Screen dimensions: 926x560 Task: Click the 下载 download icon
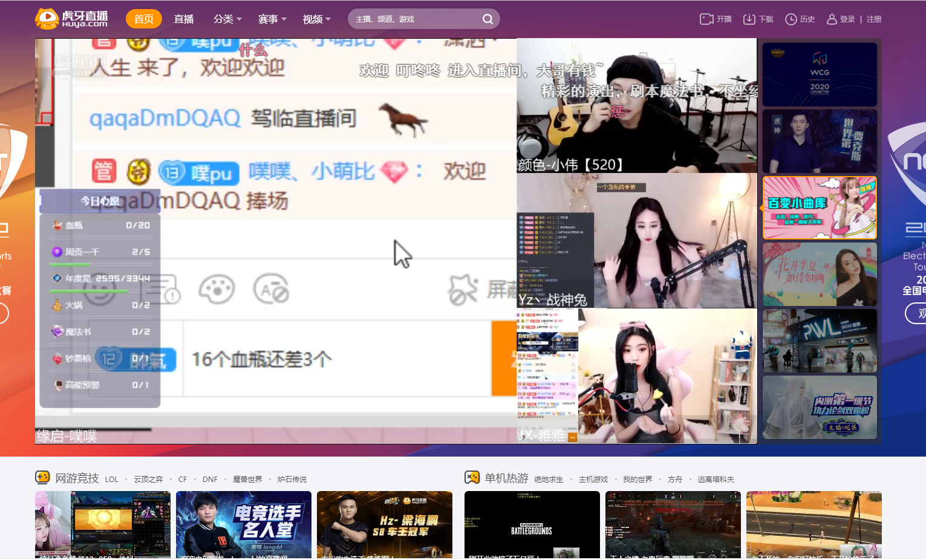click(749, 19)
